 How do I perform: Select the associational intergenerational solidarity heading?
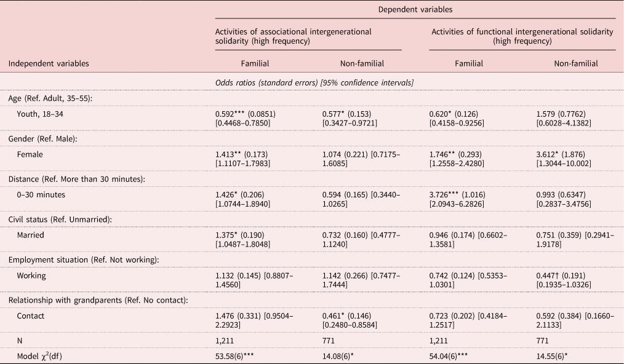(293, 36)
